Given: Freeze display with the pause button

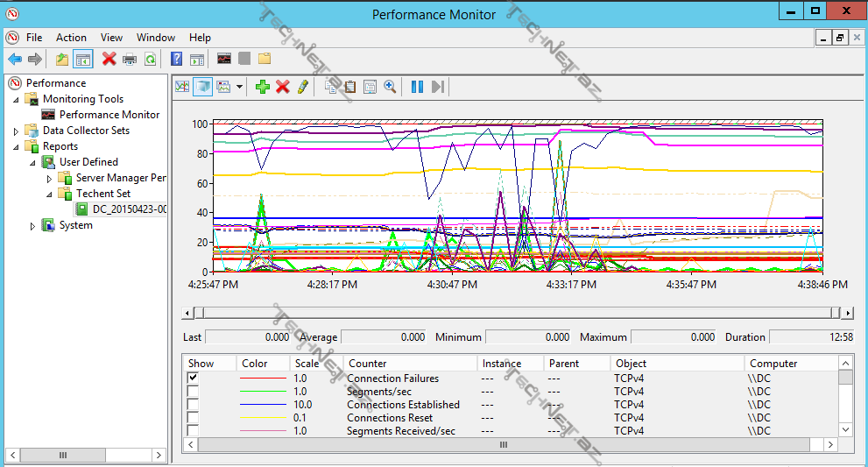Looking at the screenshot, I should coord(417,86).
